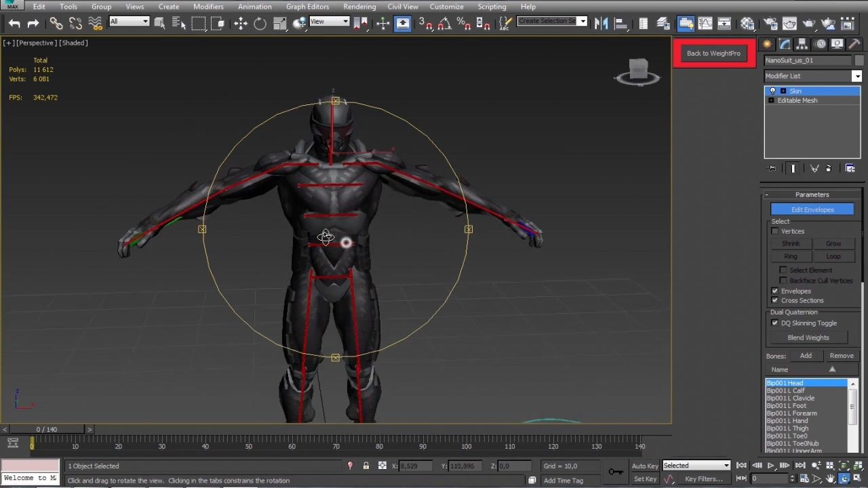This screenshot has height=488, width=868.
Task: Open the Edit menu
Action: (x=39, y=7)
